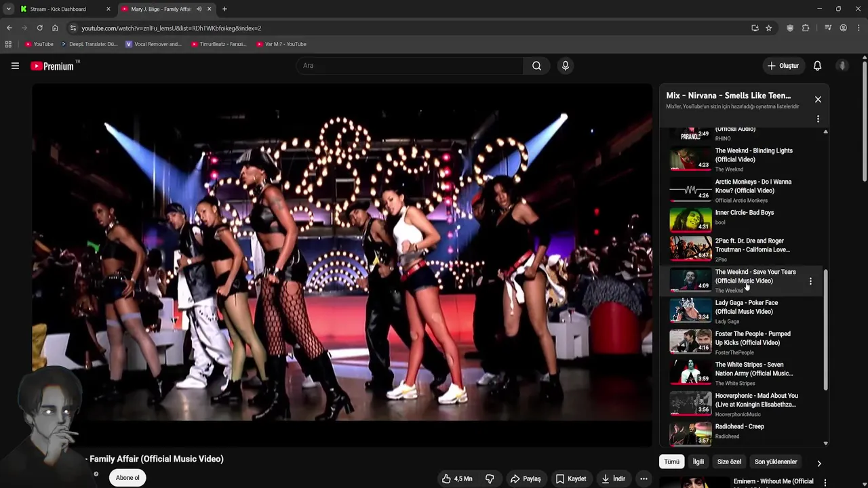Close the Stream - Kick Dashboard tab
This screenshot has height=488, width=868.
coord(108,9)
